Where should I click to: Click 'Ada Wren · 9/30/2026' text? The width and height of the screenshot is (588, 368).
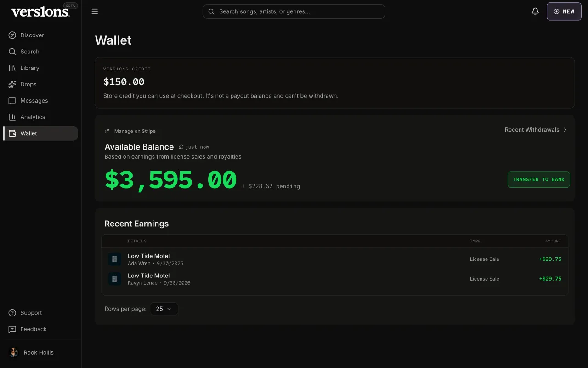pos(155,264)
